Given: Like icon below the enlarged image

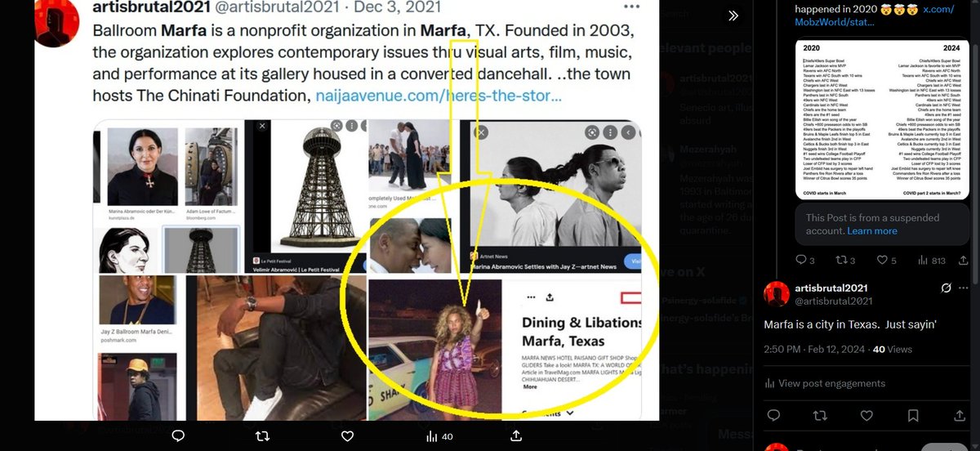Looking at the screenshot, I should tap(347, 435).
